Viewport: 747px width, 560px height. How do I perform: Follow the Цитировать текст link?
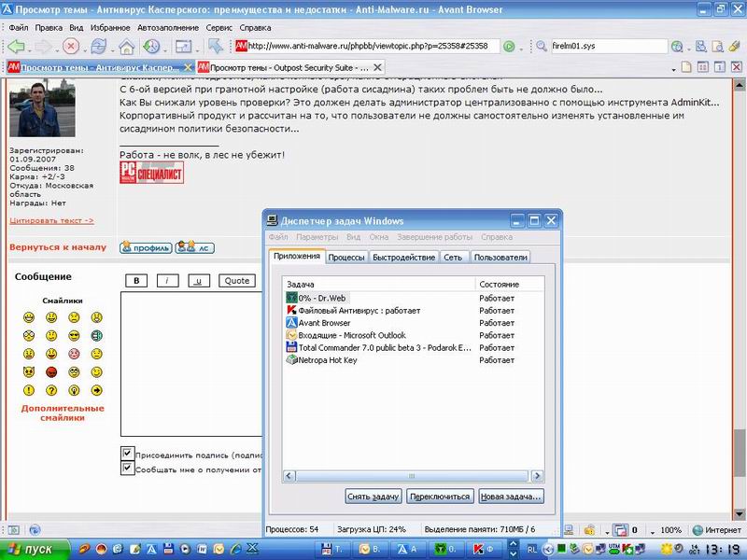[51, 220]
